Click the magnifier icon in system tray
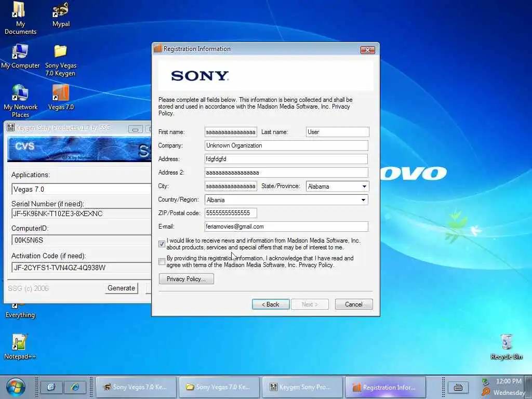Viewport: 532px width, 399px height. pos(486,392)
